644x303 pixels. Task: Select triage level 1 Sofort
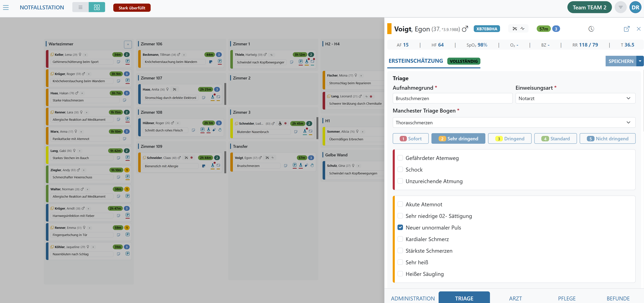410,138
